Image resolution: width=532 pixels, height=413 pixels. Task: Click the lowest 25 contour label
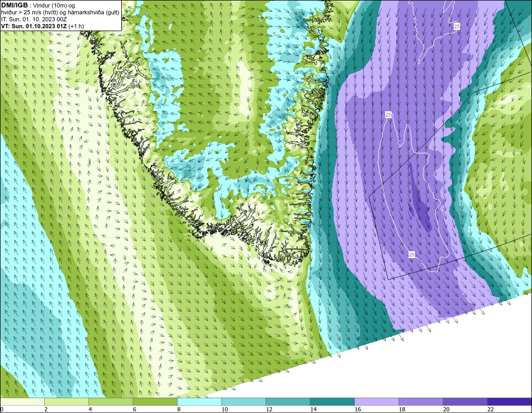[412, 254]
